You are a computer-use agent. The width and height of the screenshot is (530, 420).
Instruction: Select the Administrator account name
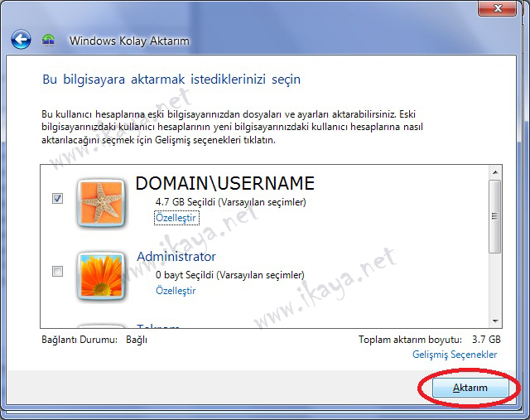pyautogui.click(x=176, y=257)
